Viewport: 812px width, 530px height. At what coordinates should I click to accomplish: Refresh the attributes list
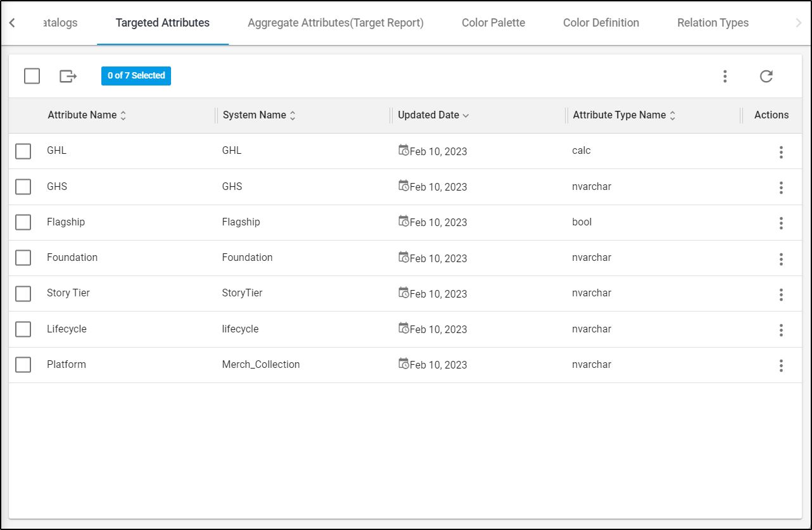pos(766,76)
